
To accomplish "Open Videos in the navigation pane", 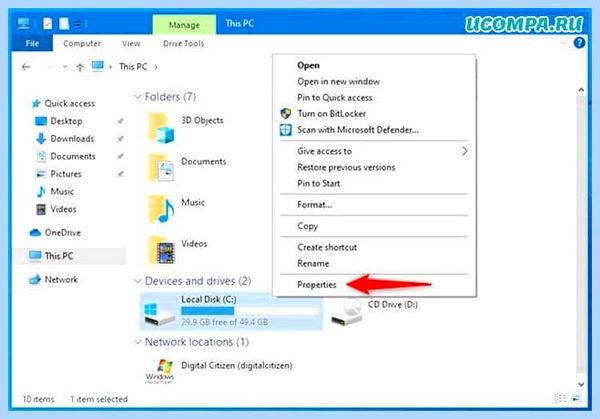I will (63, 209).
